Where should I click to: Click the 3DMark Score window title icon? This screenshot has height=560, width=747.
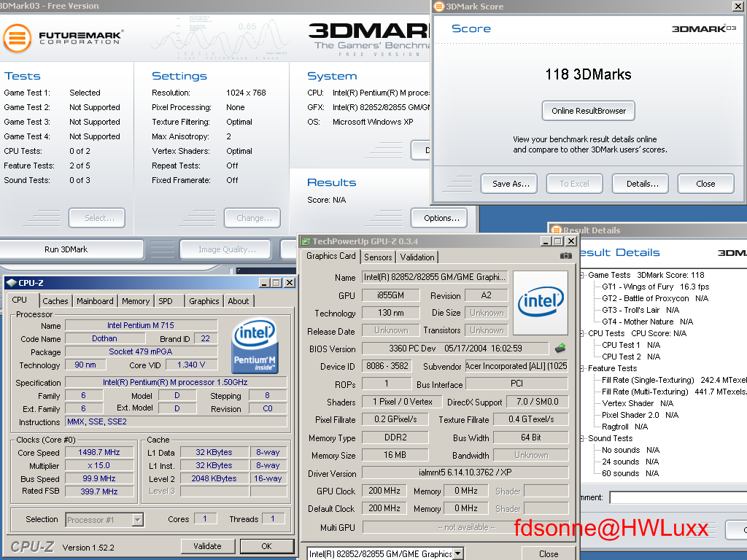point(439,6)
